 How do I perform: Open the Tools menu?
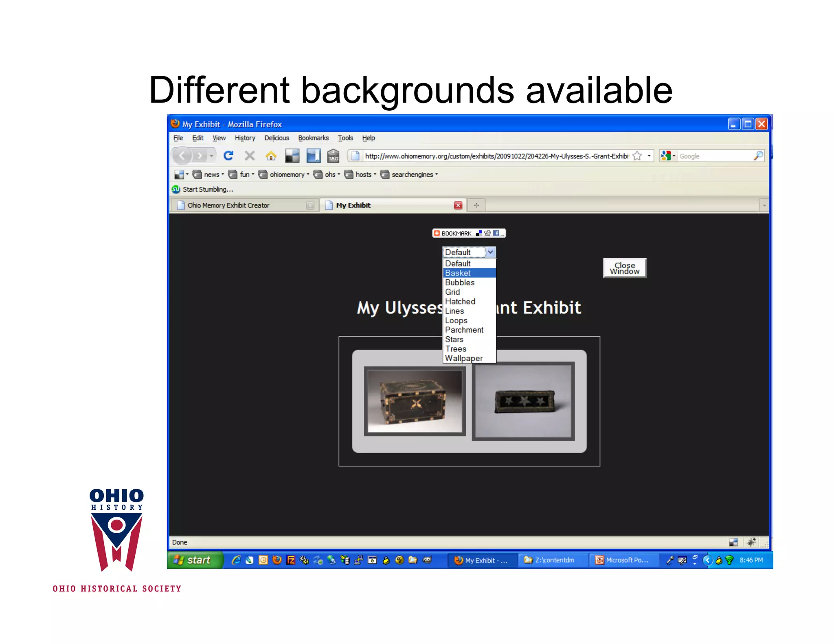[346, 138]
